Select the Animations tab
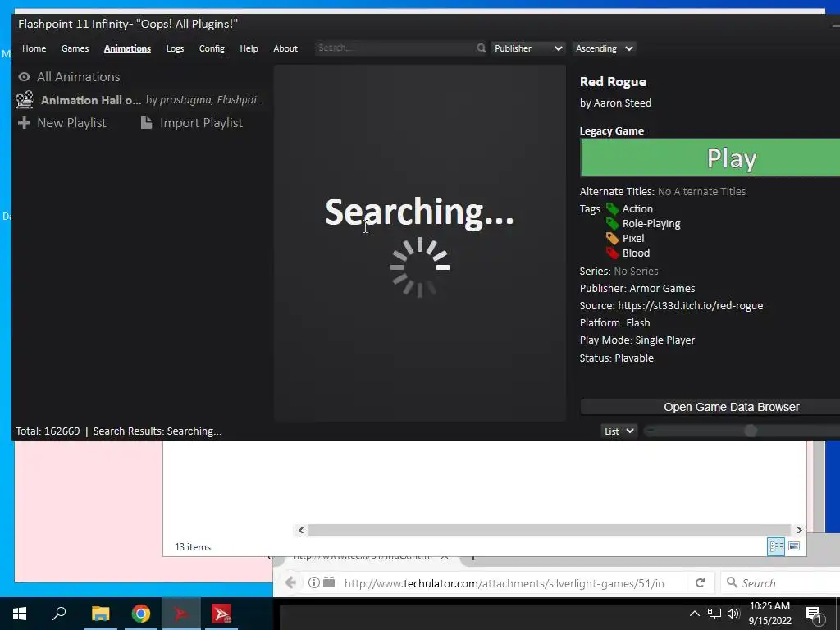Viewport: 840px width, 630px height. click(x=127, y=48)
